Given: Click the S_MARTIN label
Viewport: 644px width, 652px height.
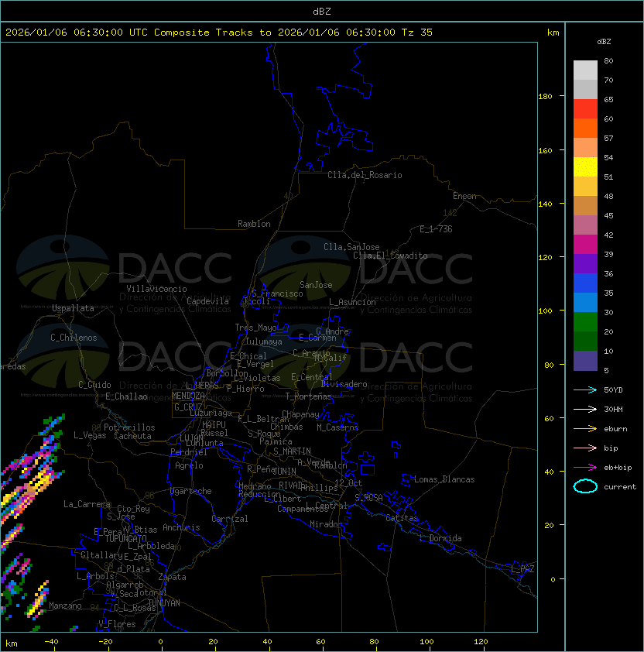Looking at the screenshot, I should (293, 451).
